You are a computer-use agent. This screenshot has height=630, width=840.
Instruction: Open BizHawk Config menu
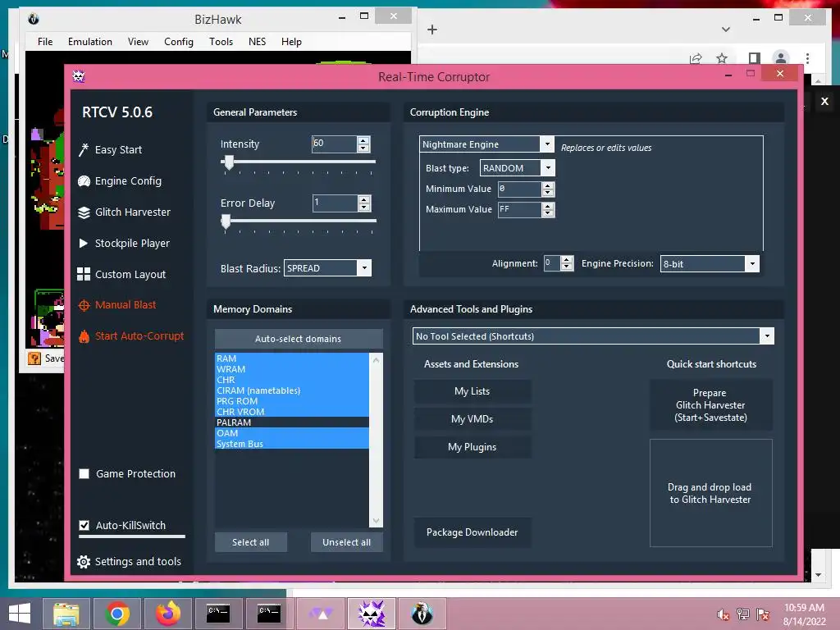(x=178, y=42)
